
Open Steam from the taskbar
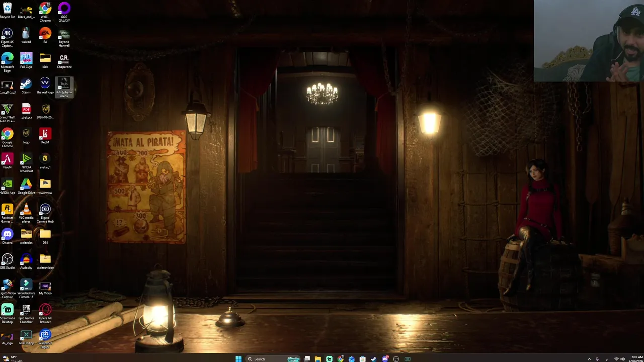pyautogui.click(x=373, y=359)
